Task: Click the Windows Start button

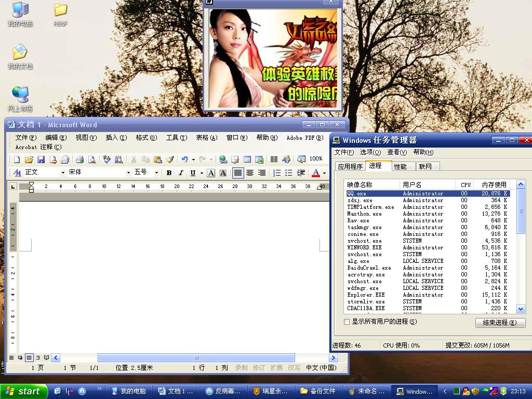Action: click(24, 391)
